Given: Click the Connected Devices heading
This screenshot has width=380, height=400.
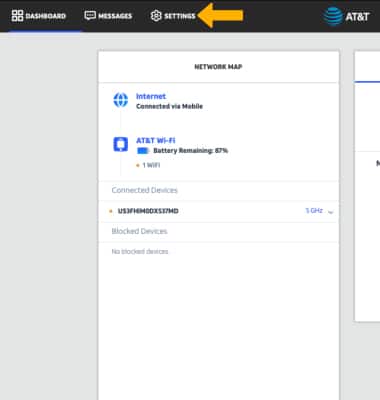Looking at the screenshot, I should point(144,190).
